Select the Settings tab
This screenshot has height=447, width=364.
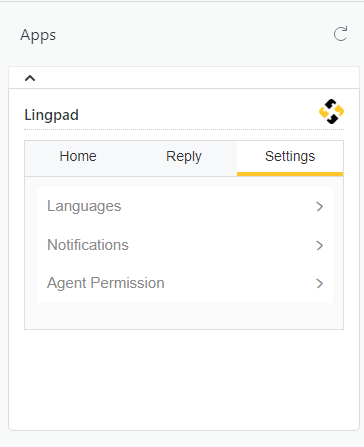click(x=290, y=156)
